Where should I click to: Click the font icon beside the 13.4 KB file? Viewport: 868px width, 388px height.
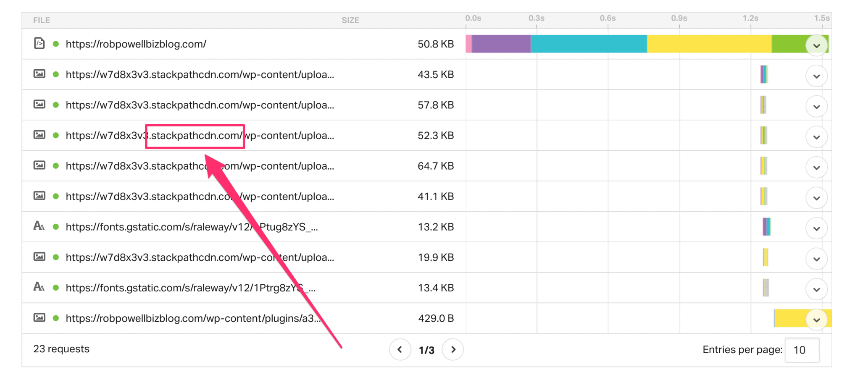tap(39, 287)
